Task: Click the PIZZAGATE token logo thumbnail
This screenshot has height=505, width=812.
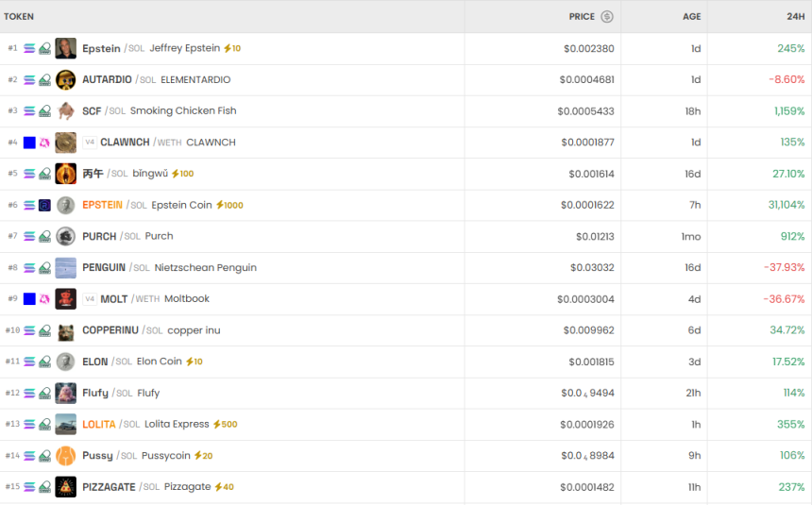Action: pos(66,487)
